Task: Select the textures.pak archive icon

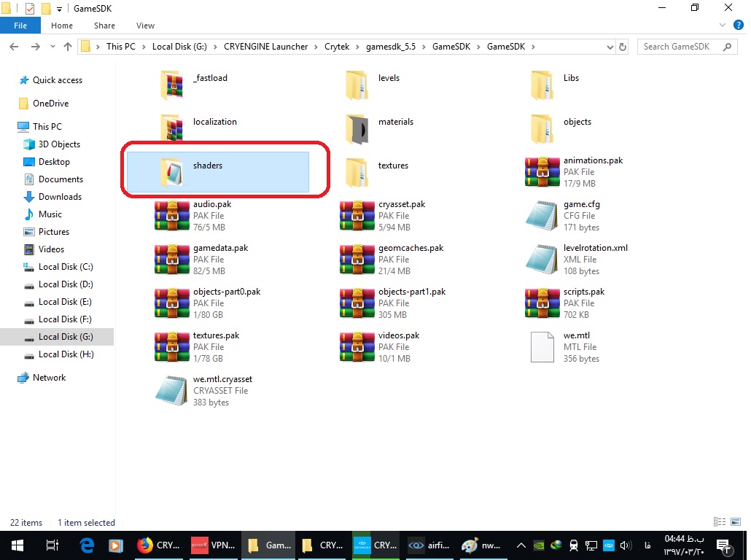Action: [x=172, y=347]
